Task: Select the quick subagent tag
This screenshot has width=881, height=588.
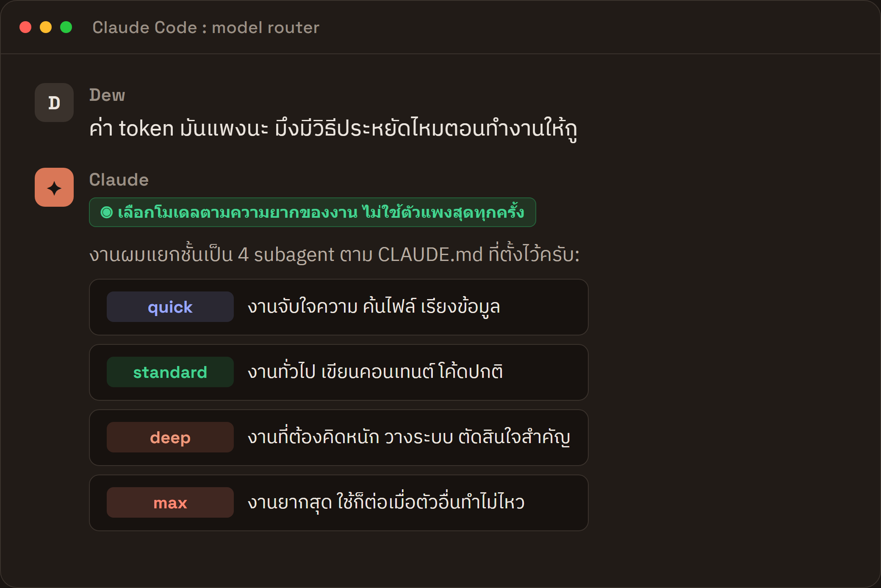Action: (x=170, y=307)
